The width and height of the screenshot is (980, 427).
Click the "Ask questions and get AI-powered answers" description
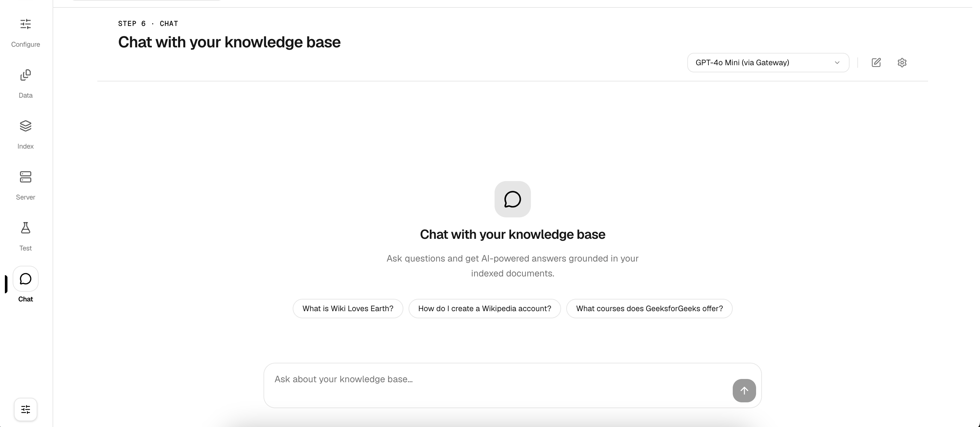click(512, 266)
